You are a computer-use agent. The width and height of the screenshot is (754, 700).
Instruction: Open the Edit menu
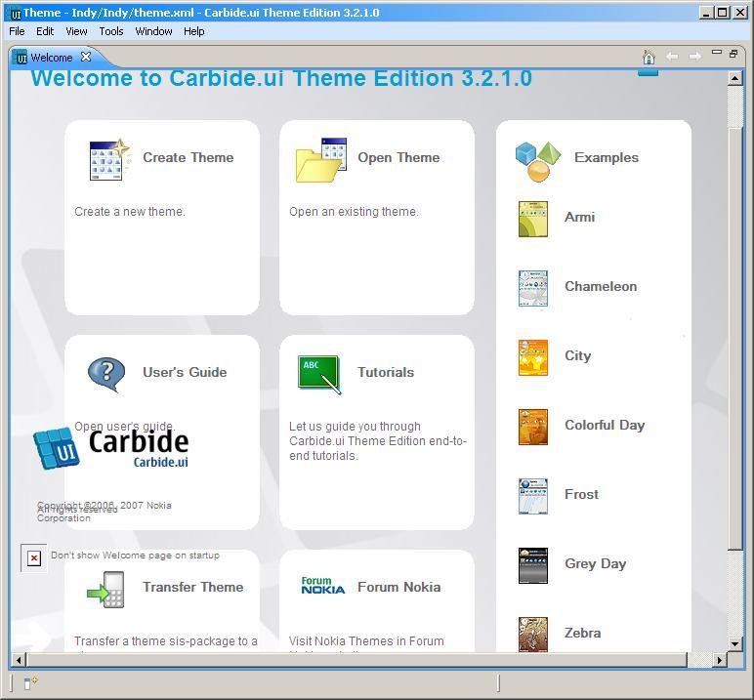[x=45, y=31]
